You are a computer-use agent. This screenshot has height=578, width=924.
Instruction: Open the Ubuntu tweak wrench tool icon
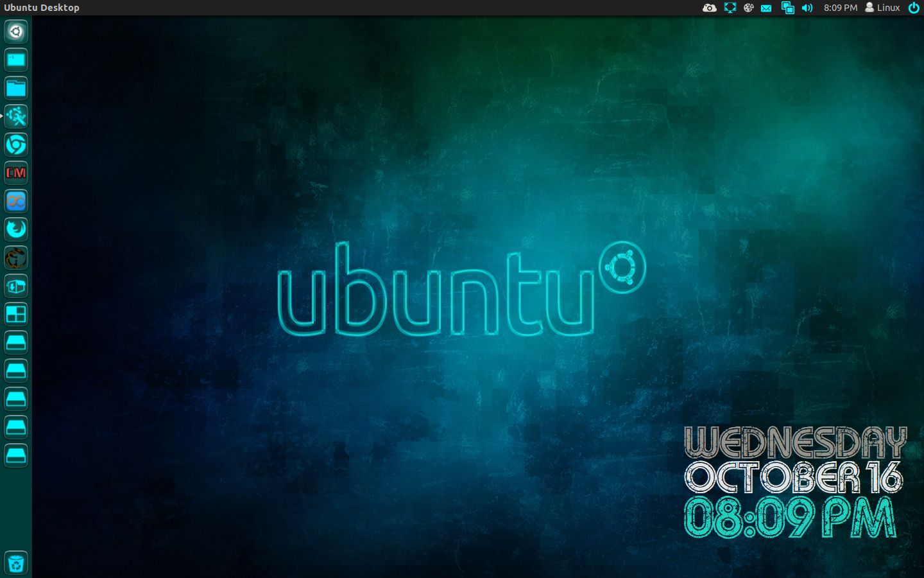click(x=16, y=116)
